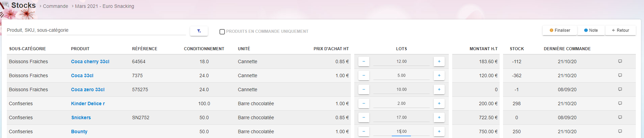Image resolution: width=644 pixels, height=138 pixels.
Task: Open comment icon for Bounty row
Action: [x=620, y=132]
